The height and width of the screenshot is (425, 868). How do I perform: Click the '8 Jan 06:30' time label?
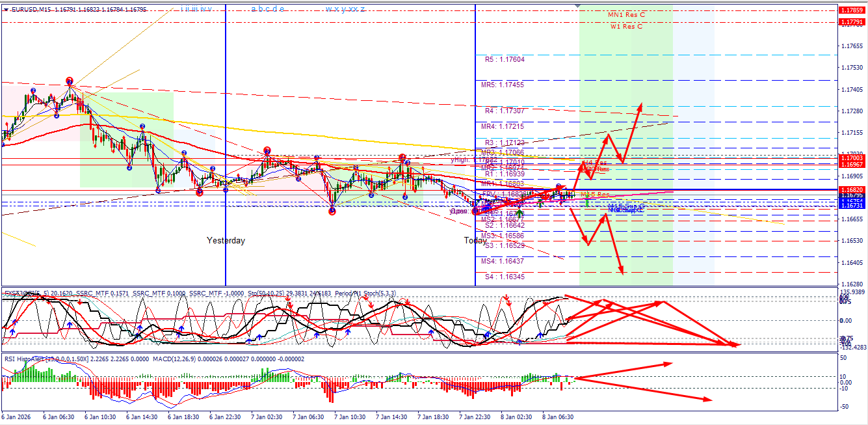tap(557, 417)
